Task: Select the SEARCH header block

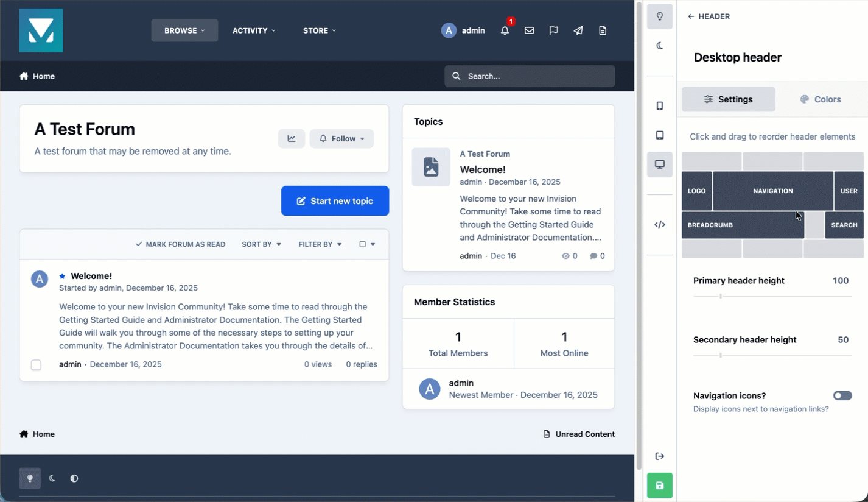Action: point(844,225)
